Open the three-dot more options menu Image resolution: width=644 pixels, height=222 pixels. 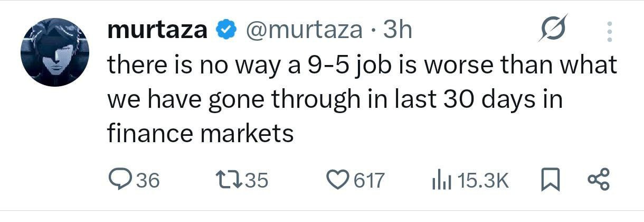click(x=609, y=32)
